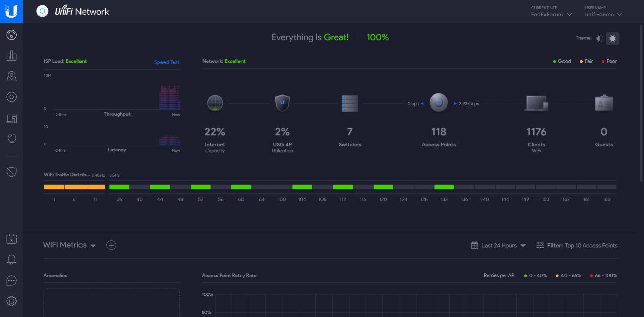Open the Statistics bar chart icon
The image size is (644, 317).
(11, 55)
